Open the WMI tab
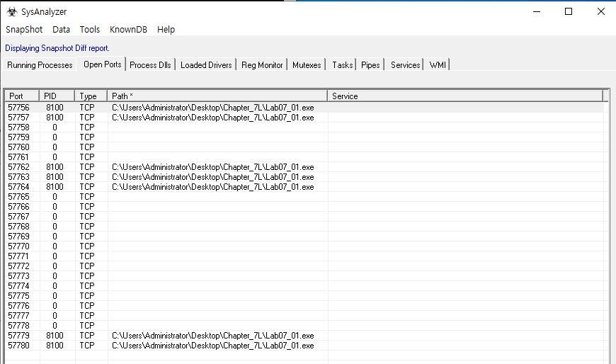This screenshot has width=616, height=364. [x=438, y=65]
